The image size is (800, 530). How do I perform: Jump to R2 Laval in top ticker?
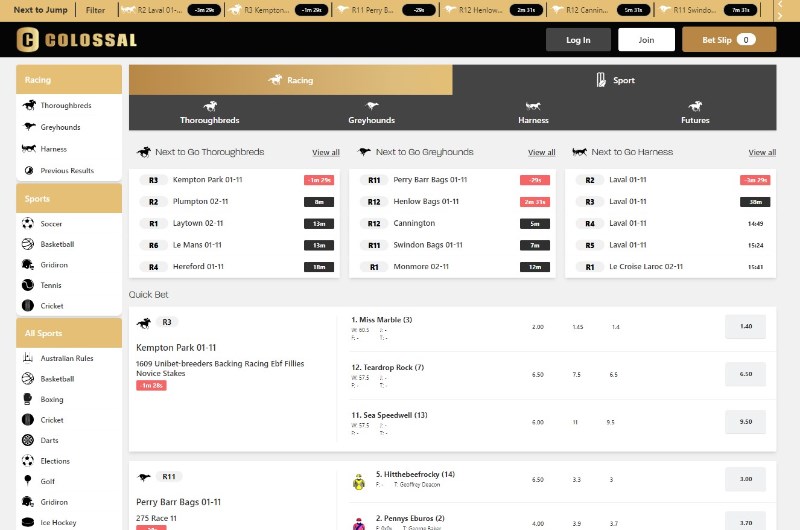[171, 10]
